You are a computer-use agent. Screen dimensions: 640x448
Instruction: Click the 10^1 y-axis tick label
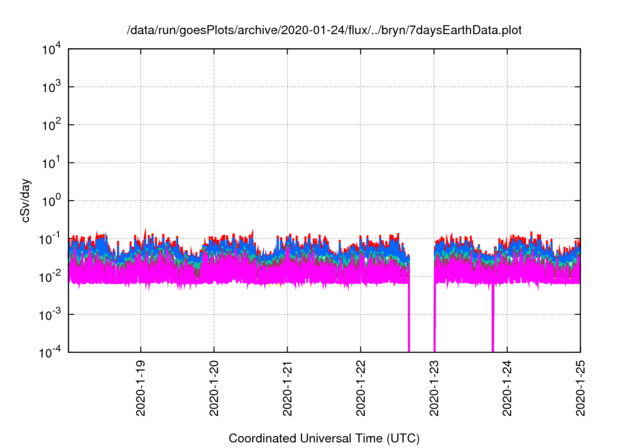pos(51,163)
